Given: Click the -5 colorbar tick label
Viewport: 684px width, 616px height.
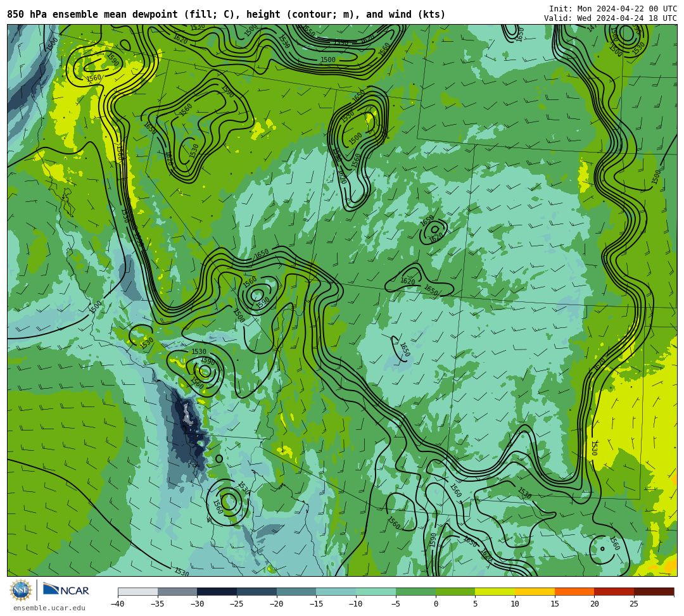Looking at the screenshot, I should point(396,604).
